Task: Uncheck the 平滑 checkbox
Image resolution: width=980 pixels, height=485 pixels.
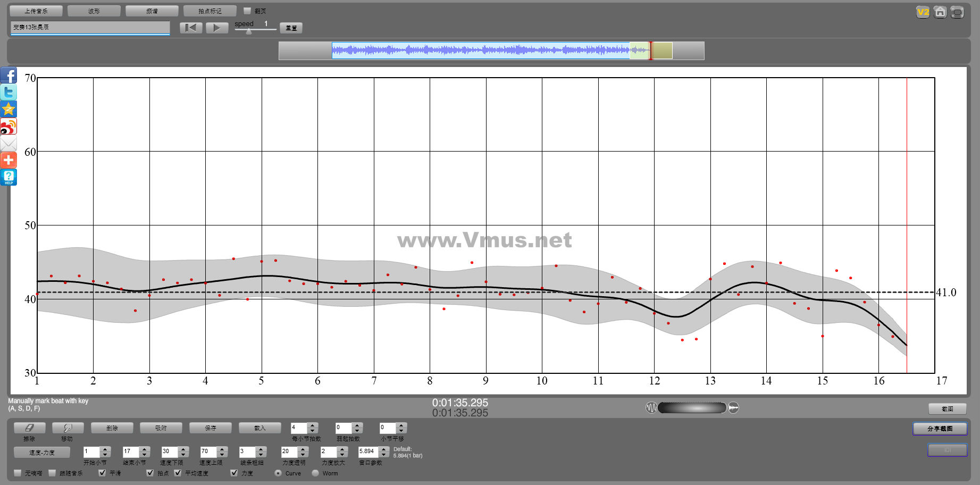Action: point(102,473)
